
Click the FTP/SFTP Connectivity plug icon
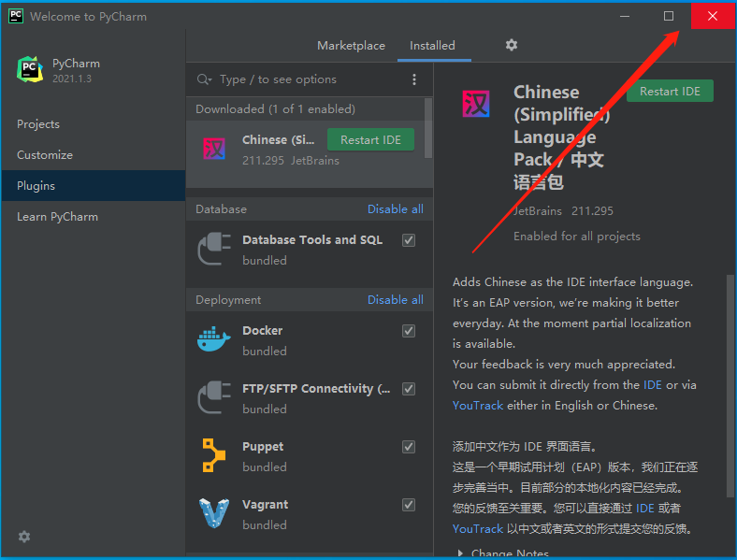(214, 397)
